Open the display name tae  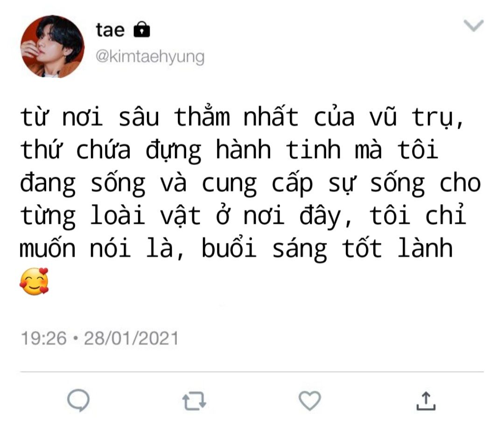[x=110, y=30]
